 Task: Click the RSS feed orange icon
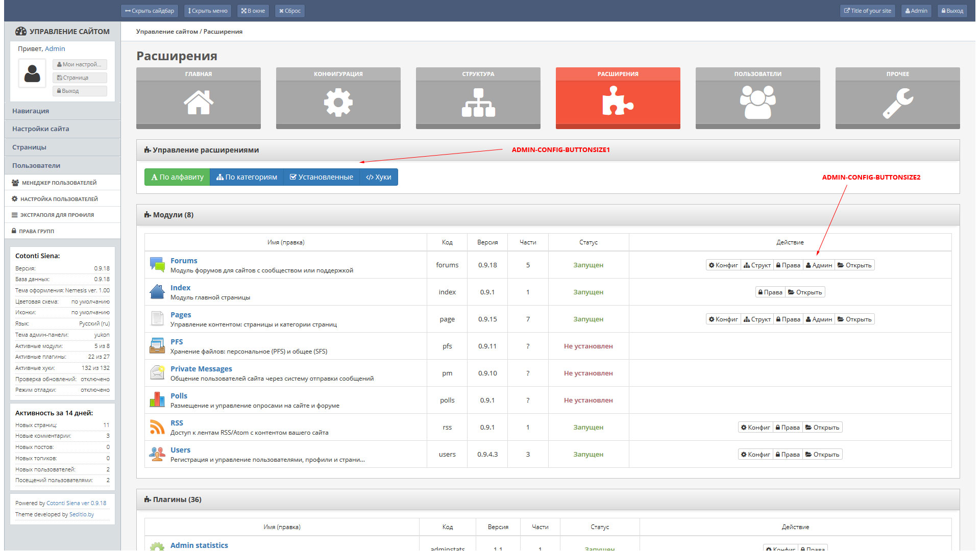[157, 427]
